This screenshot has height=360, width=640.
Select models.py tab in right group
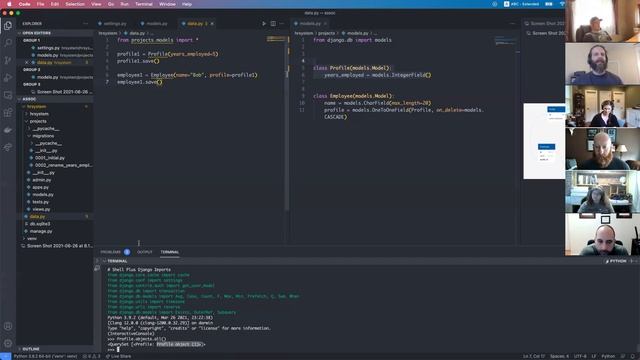310,24
